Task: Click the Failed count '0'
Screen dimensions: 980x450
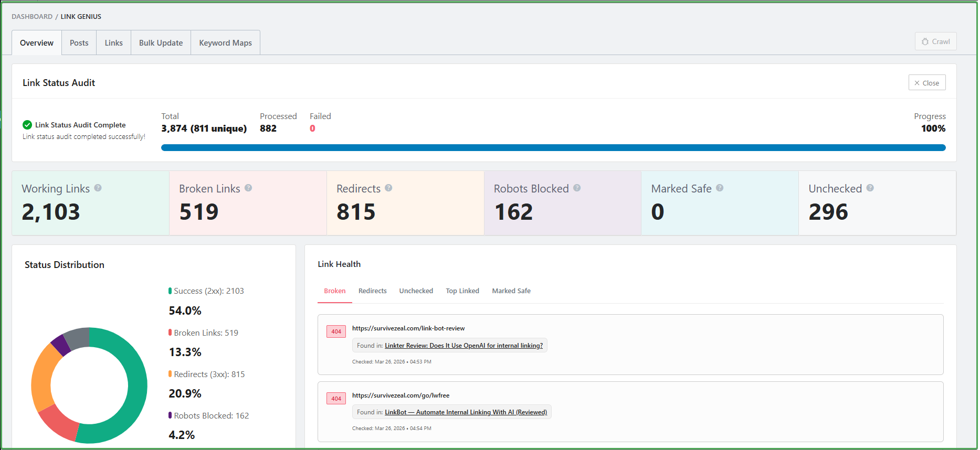Action: click(x=312, y=128)
